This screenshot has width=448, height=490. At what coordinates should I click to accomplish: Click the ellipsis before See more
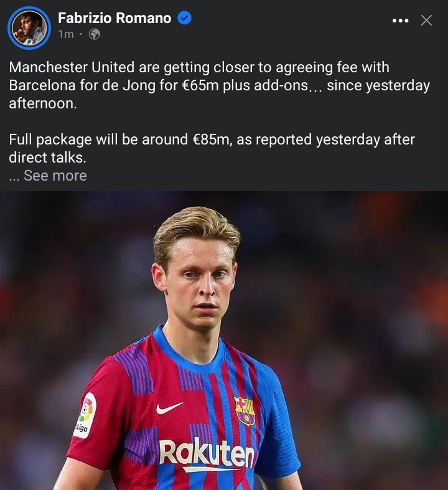pos(14,178)
